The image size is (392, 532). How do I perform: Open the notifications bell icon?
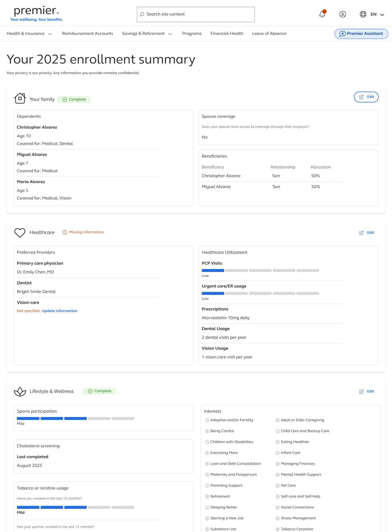tap(322, 14)
